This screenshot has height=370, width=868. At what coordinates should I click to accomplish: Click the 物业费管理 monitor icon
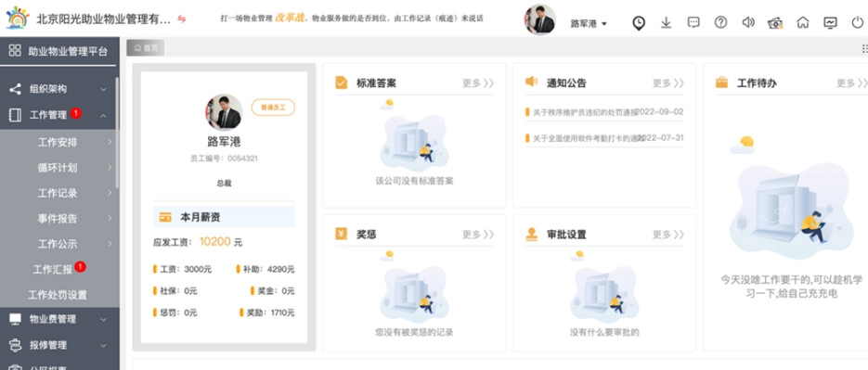[x=16, y=319]
